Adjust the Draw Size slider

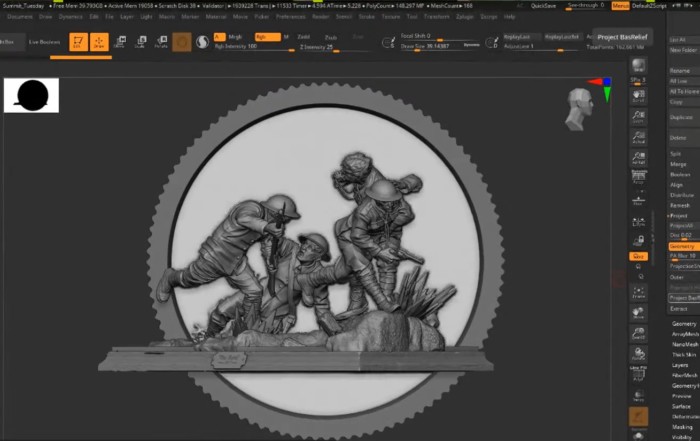[x=426, y=46]
